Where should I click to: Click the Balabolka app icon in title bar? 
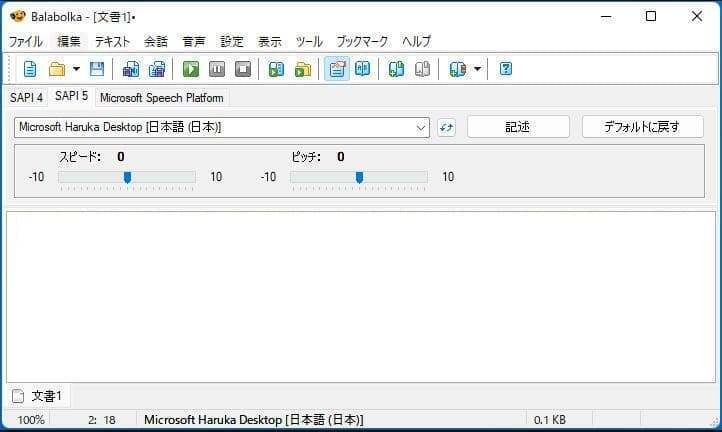pyautogui.click(x=17, y=16)
